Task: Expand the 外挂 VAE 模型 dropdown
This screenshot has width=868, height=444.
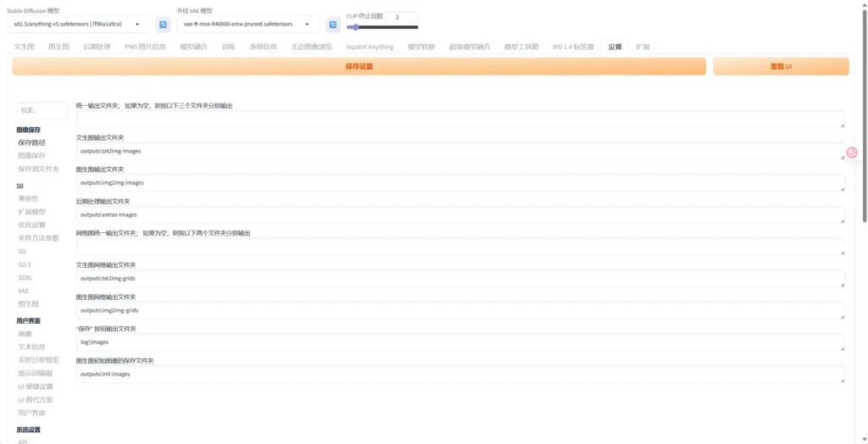Action: tap(248, 25)
